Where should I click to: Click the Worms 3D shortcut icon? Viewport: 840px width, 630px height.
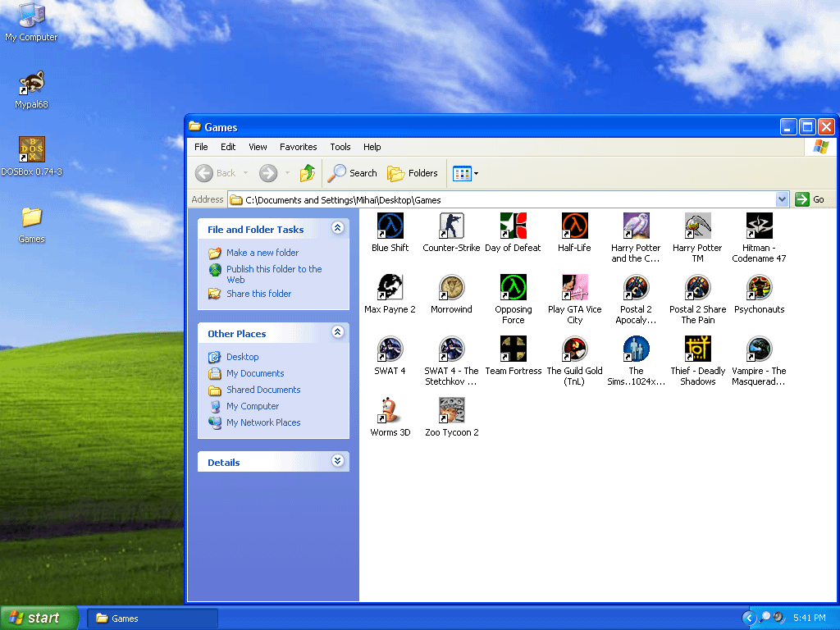[390, 410]
